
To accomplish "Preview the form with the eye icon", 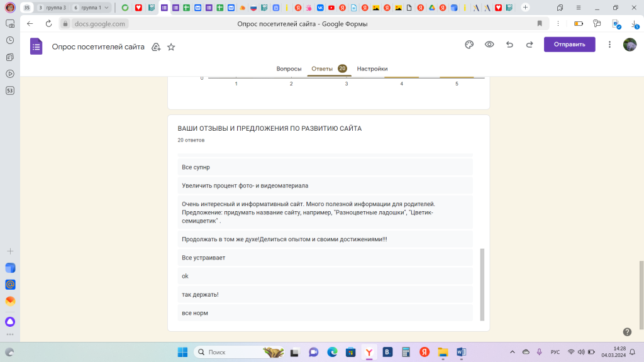I will tap(489, 45).
